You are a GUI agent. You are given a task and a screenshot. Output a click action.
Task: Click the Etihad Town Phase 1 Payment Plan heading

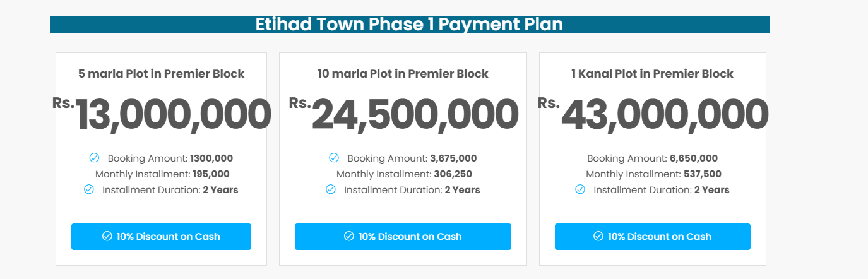[409, 25]
